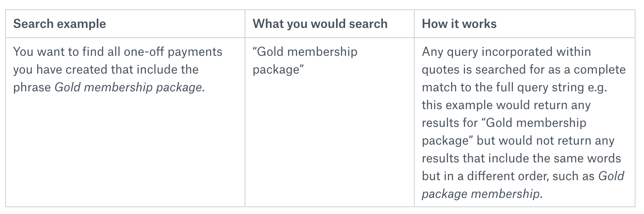The image size is (644, 214).
Task: Click the word "package”" in middle column
Action: point(278,70)
